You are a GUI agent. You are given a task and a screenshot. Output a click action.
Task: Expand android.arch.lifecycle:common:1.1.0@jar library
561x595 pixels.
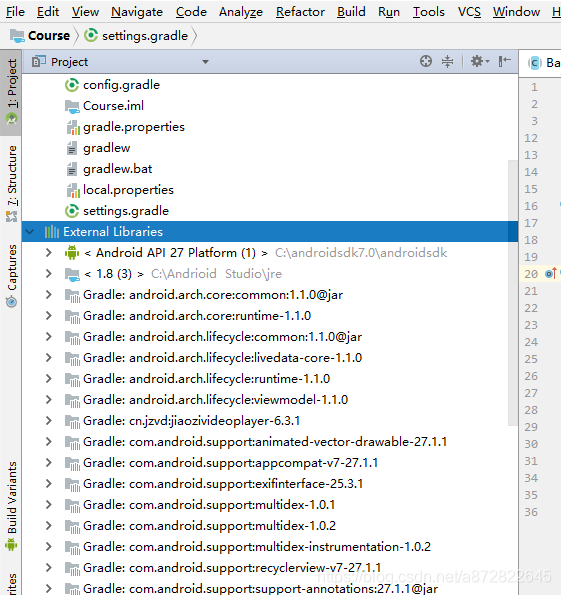[49, 337]
